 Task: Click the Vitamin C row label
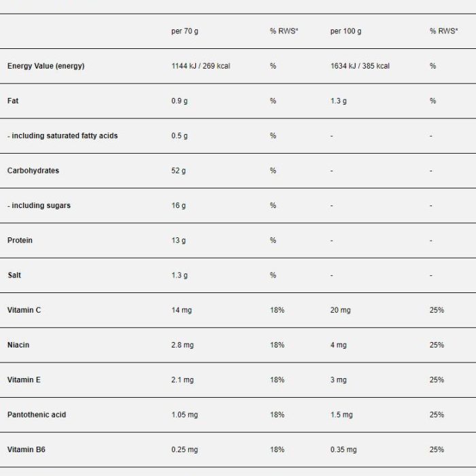tap(24, 310)
